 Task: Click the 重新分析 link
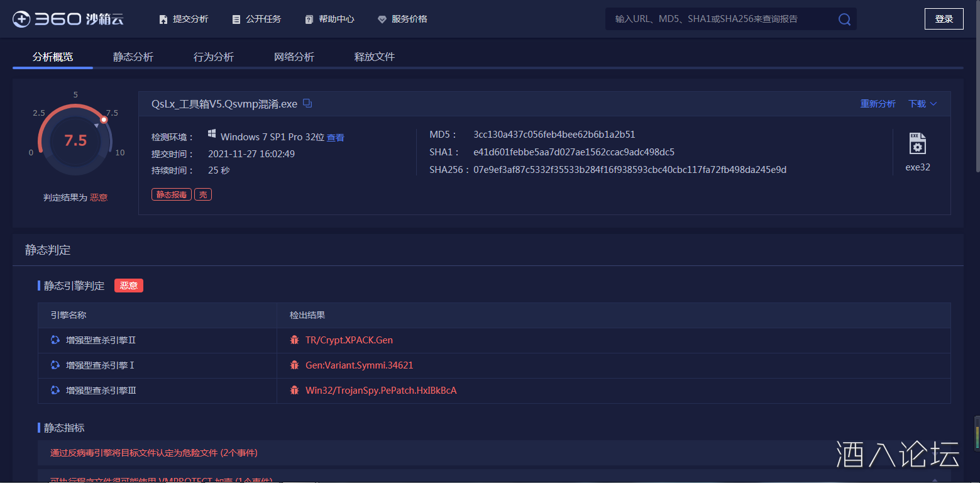878,104
